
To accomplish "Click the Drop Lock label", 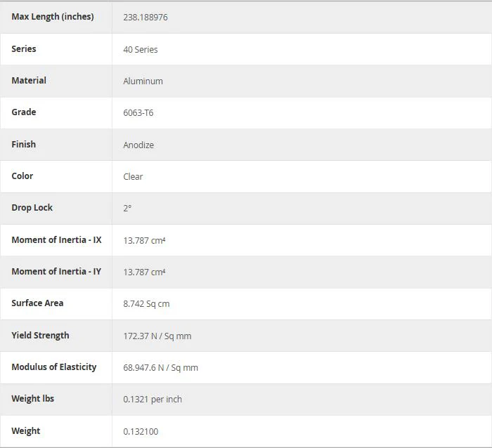I will tap(32, 208).
